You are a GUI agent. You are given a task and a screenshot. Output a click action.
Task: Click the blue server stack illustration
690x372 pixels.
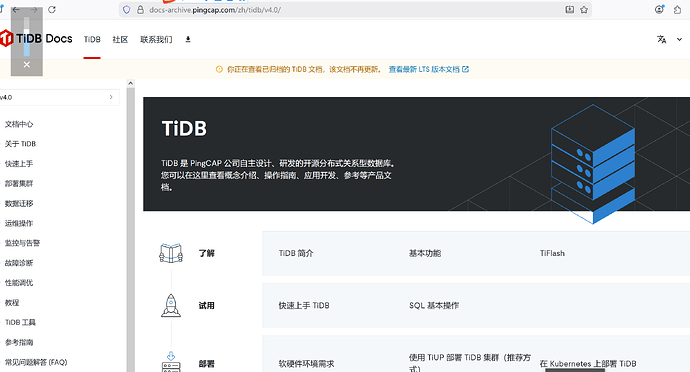(x=593, y=164)
